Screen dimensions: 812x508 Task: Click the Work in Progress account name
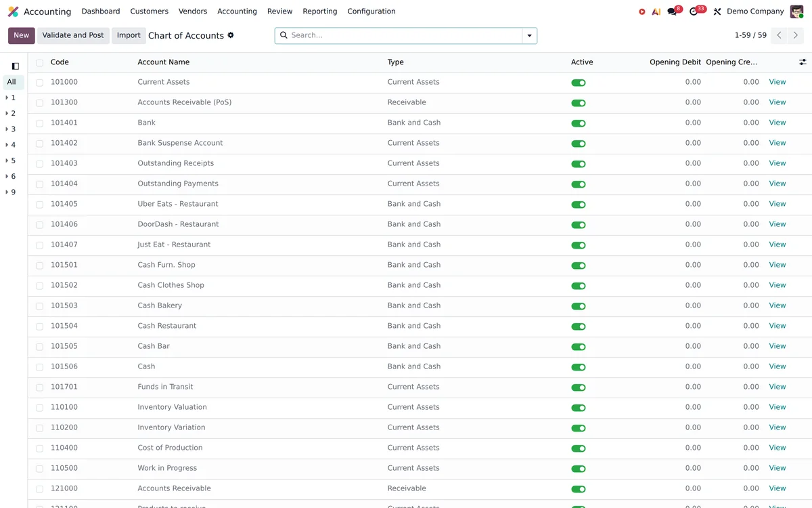[167, 468]
